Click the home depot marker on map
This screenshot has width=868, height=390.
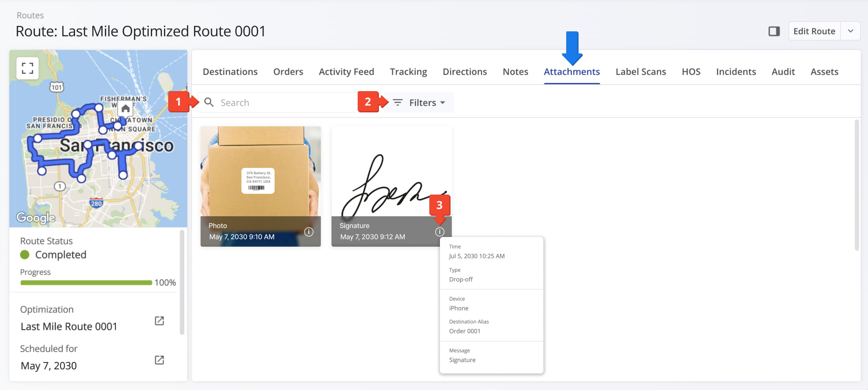coord(125,109)
